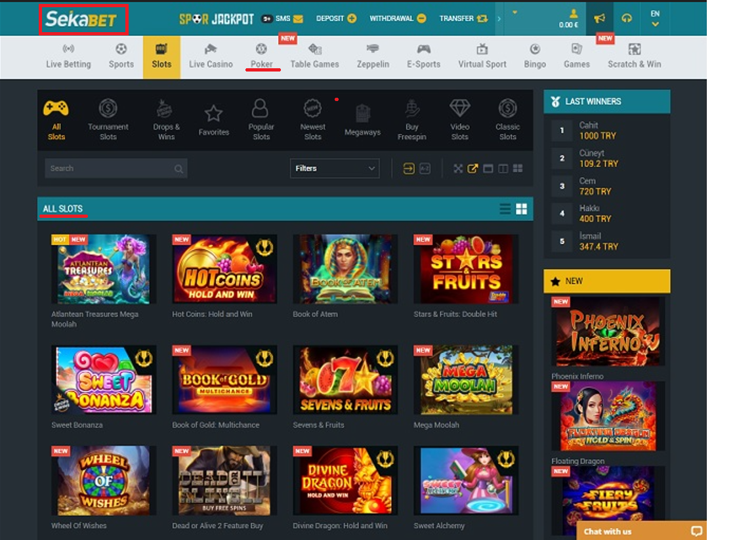
Task: Open the Filters dropdown
Action: tap(335, 168)
